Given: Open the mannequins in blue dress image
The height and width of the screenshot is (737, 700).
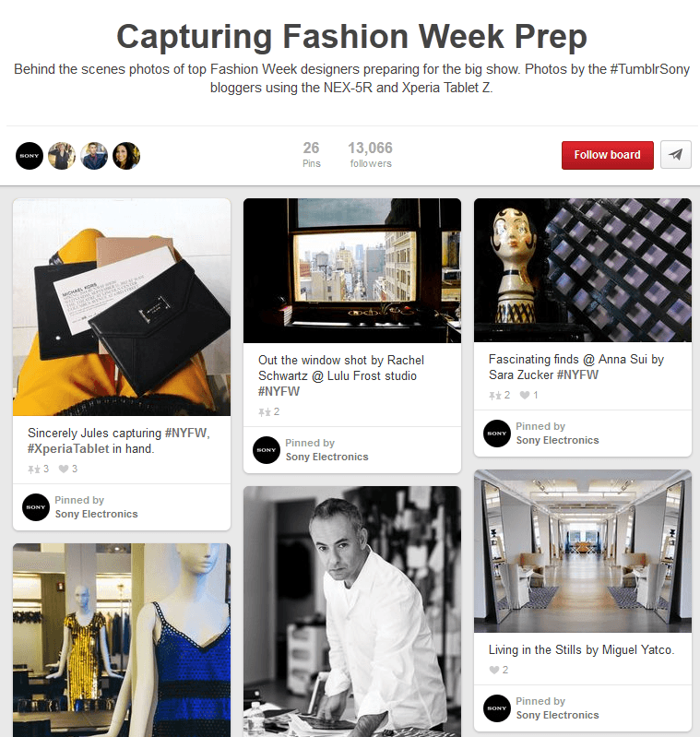Looking at the screenshot, I should [x=122, y=640].
